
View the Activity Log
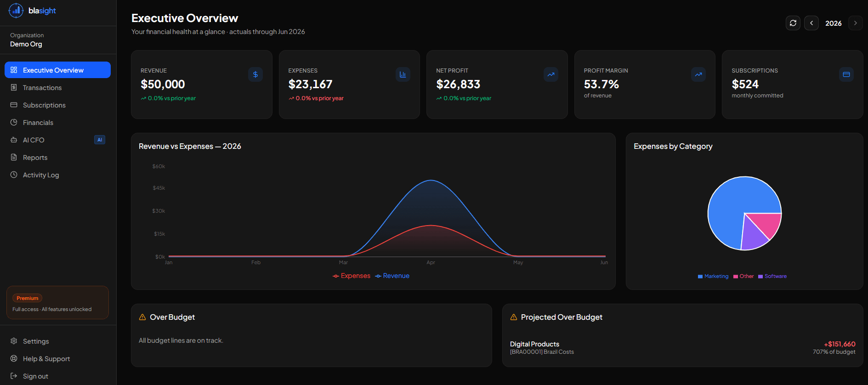(57, 175)
